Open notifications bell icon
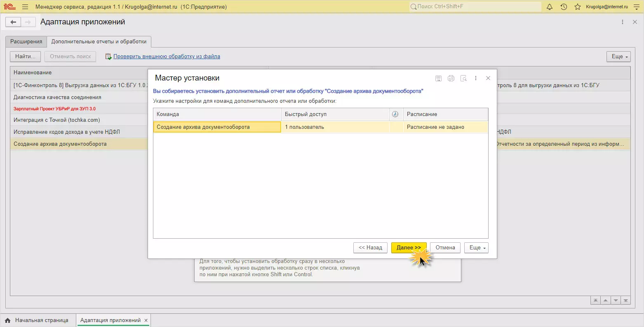The image size is (644, 327). point(550,7)
